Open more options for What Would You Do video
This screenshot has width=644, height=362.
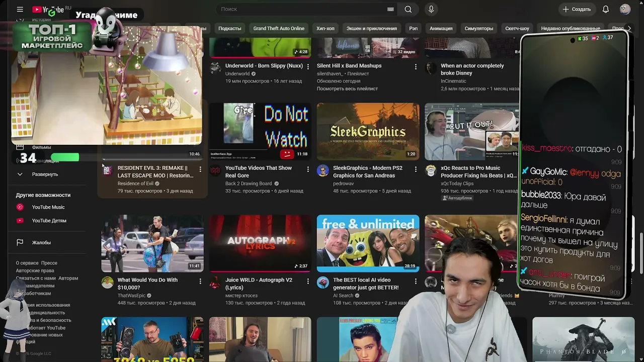click(200, 281)
